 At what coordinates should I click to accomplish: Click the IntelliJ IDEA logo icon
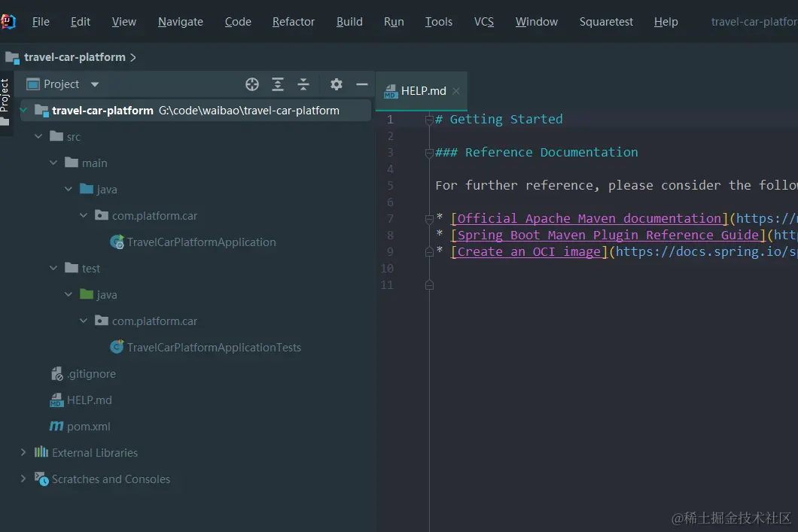pos(8,22)
